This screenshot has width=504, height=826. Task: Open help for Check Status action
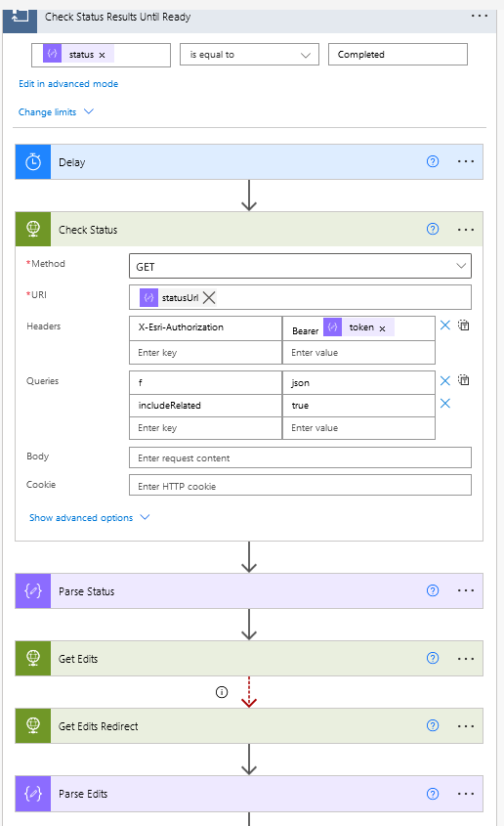433,229
